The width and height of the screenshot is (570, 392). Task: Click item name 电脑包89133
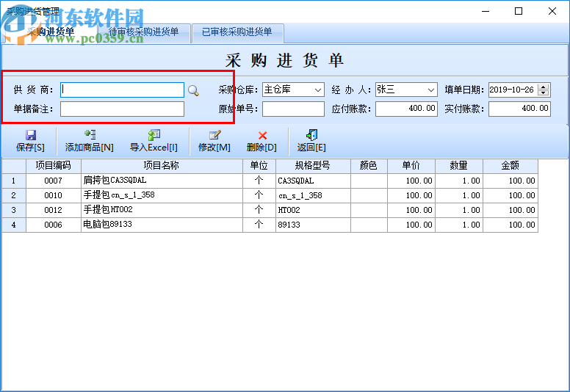coord(162,225)
